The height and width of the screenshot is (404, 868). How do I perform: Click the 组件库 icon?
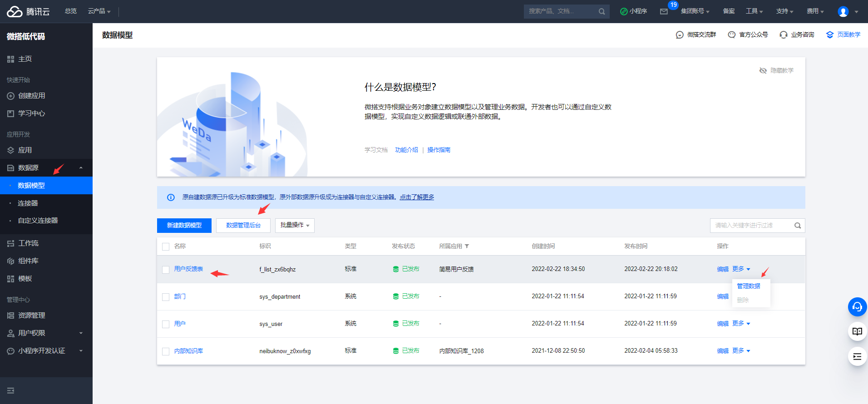[10, 261]
